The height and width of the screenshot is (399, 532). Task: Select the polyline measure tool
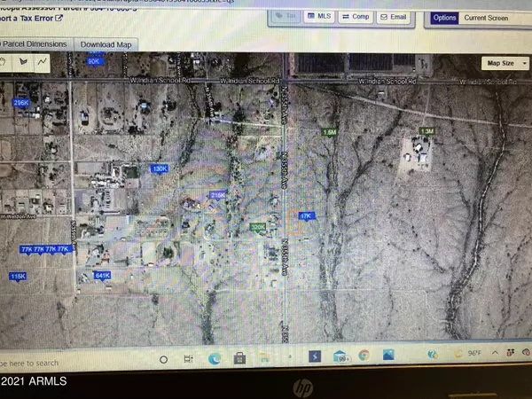(42, 62)
